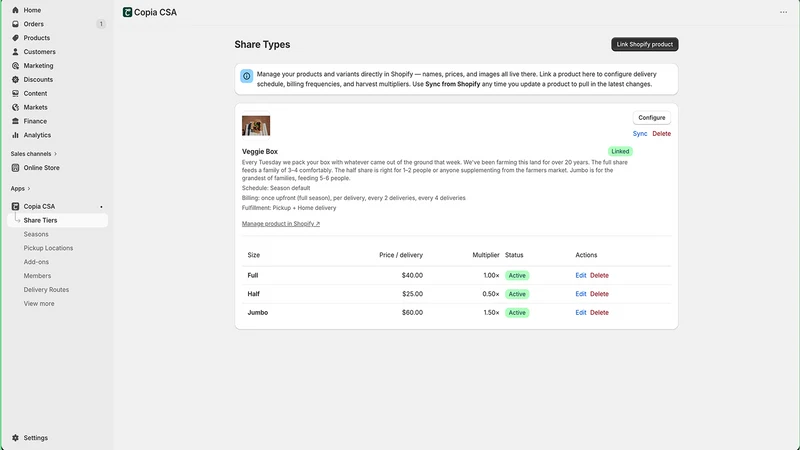Click the Settings gear icon
The height and width of the screenshot is (450, 800).
(15, 438)
